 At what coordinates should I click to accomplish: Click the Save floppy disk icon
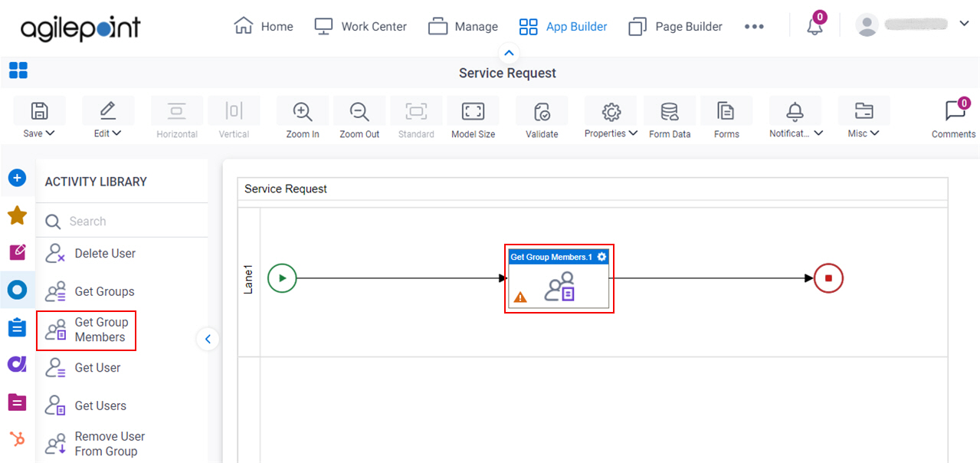39,111
